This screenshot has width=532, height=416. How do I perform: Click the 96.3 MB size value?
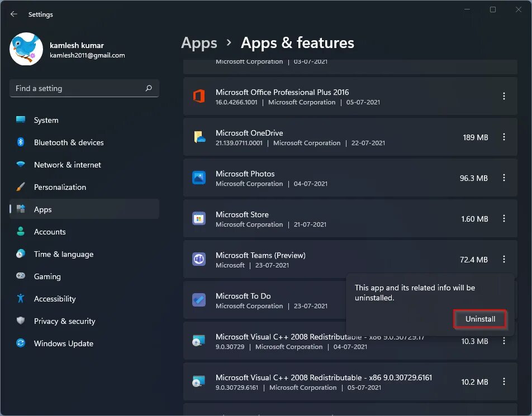click(474, 178)
